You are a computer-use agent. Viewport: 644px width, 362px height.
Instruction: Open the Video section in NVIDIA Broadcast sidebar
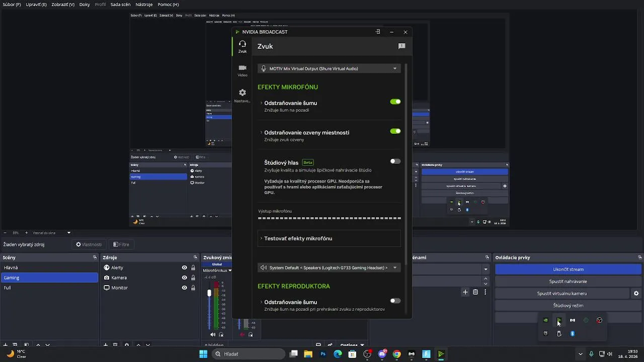click(x=243, y=70)
